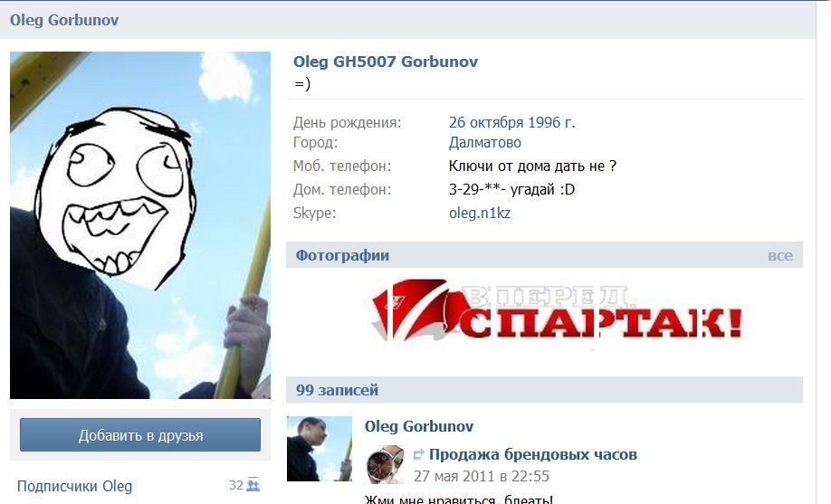Open the large profile photo with meme face
Viewport: 831px width, 504px height.
click(x=140, y=224)
